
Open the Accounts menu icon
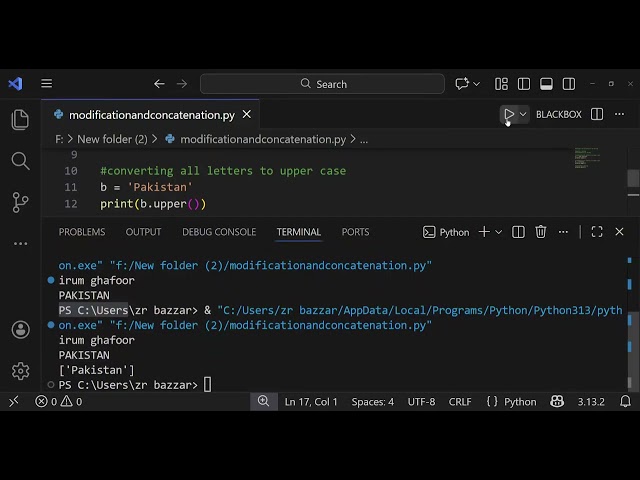pos(20,329)
